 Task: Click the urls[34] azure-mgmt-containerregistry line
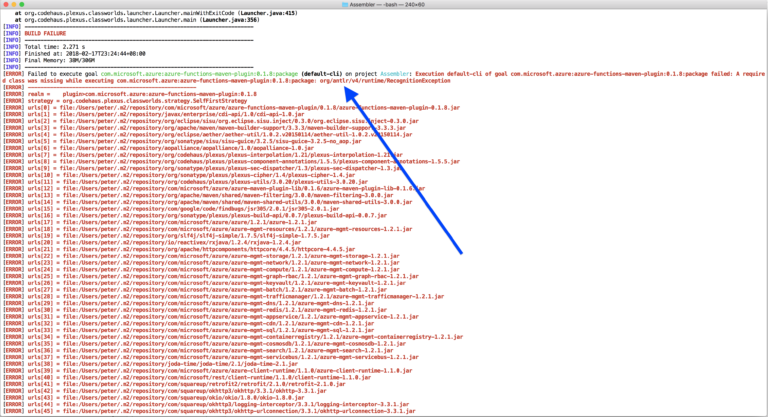[x=233, y=337]
